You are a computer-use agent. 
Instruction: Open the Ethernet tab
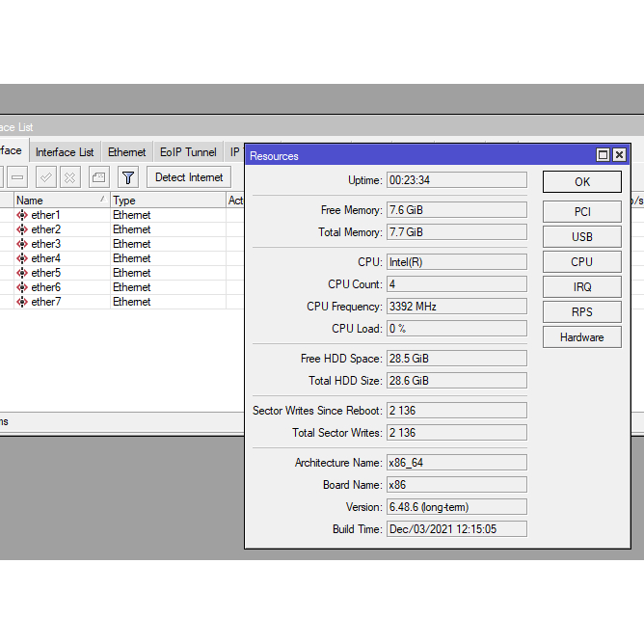point(127,152)
